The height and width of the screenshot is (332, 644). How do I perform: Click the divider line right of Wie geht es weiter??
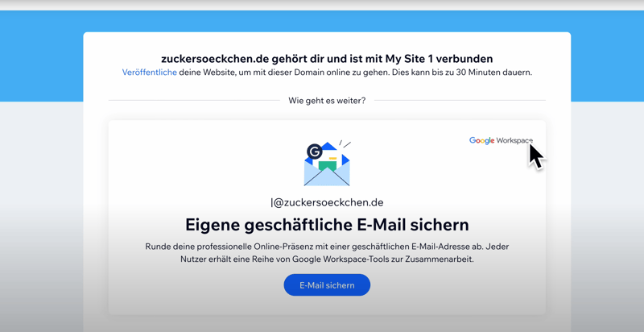[459, 101]
